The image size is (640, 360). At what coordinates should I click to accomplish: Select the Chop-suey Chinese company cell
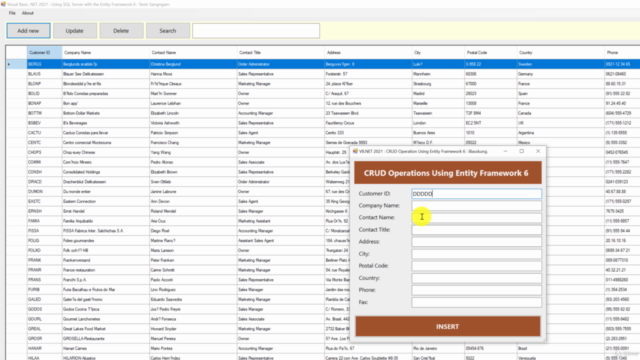106,152
